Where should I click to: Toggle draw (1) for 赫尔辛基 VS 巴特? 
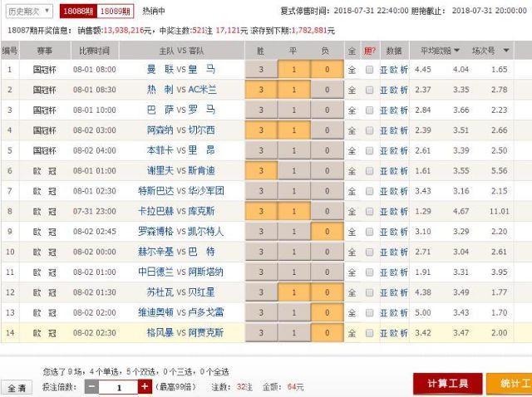(293, 252)
